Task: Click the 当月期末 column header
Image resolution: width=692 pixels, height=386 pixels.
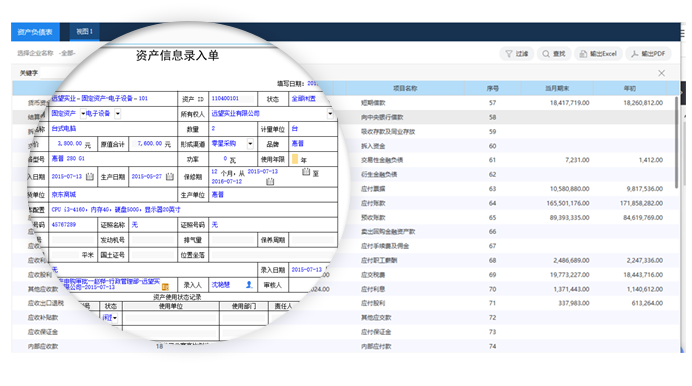Action: (x=557, y=89)
